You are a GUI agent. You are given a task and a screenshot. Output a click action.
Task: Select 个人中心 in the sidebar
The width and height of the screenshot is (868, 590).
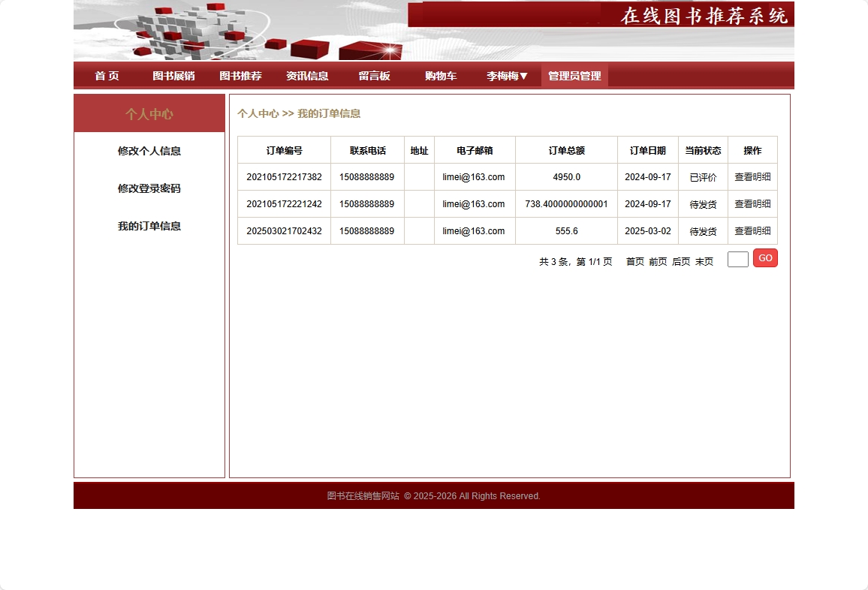pos(149,113)
